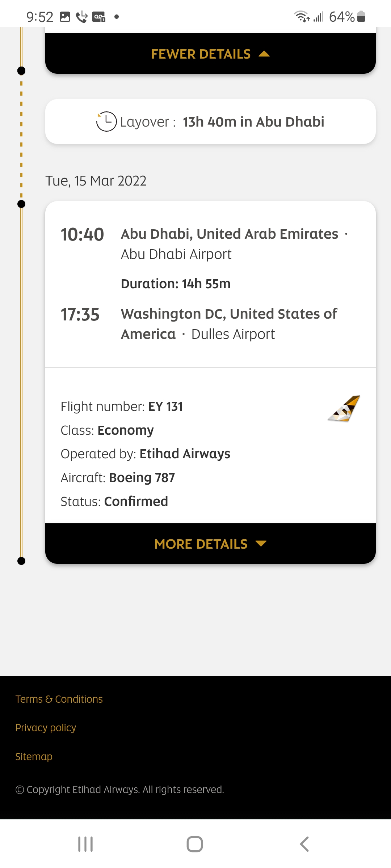
Task: Tap the timeline dot beside the flight date
Action: 21,204
